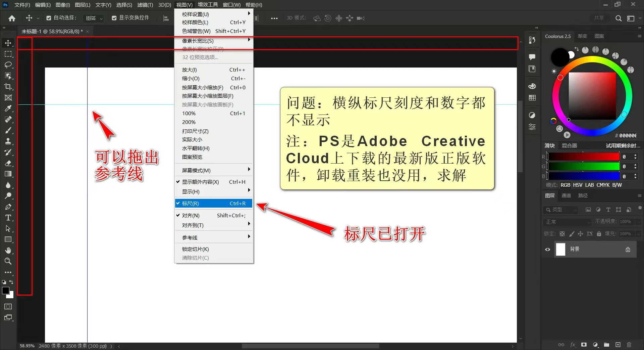
Task: Choose 100% zoom menu entry
Action: (x=214, y=113)
